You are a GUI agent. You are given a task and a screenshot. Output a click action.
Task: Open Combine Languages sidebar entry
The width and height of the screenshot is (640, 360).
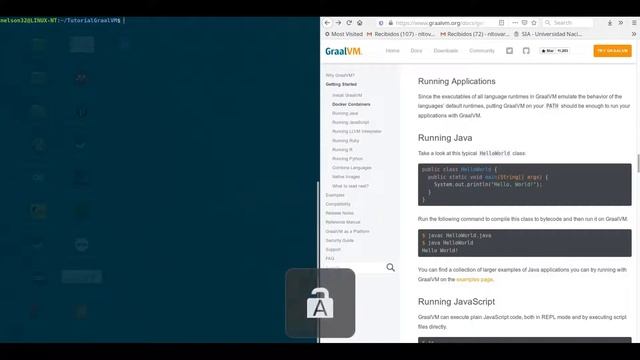(352, 168)
